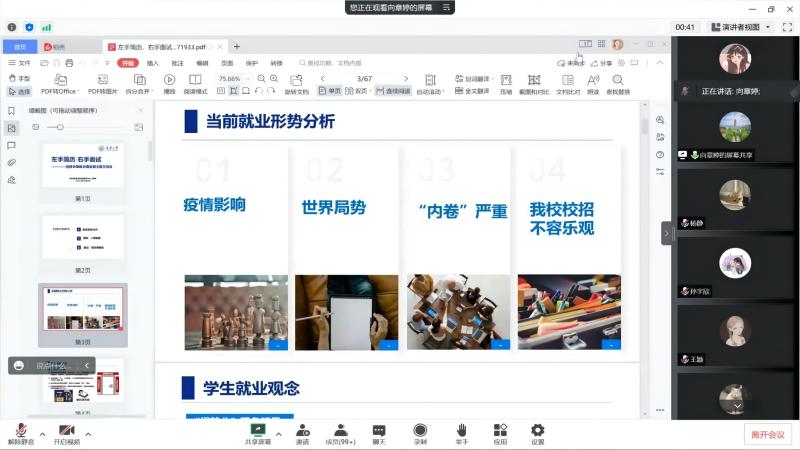Start meeting recording (录制)

click(x=420, y=434)
